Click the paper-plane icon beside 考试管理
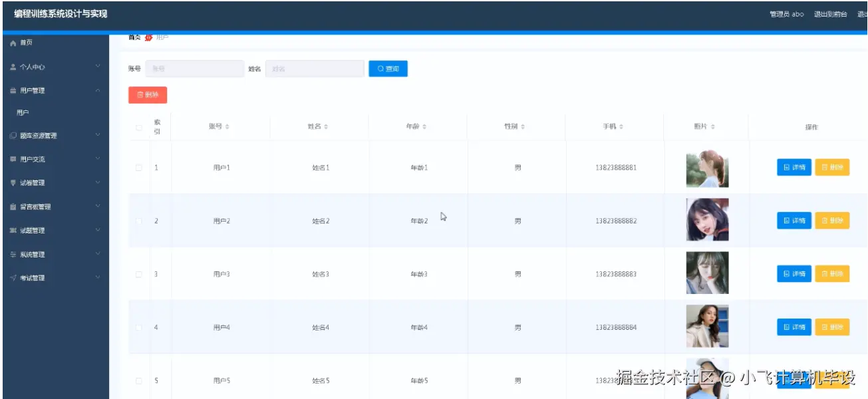868x399 pixels. click(x=13, y=278)
